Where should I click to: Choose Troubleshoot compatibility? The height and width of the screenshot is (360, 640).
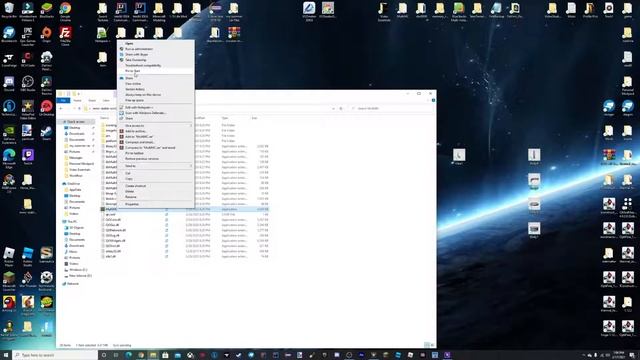pos(155,65)
